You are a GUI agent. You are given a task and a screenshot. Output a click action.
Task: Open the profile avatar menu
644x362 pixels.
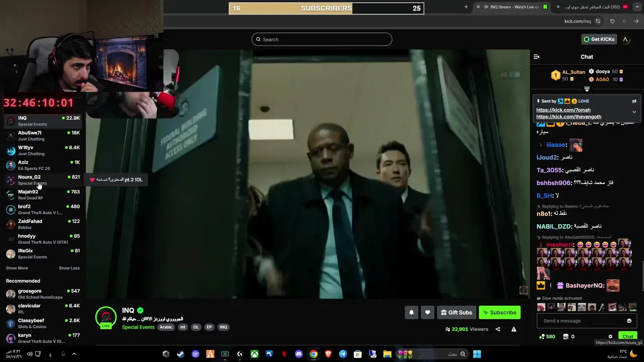coord(625,39)
